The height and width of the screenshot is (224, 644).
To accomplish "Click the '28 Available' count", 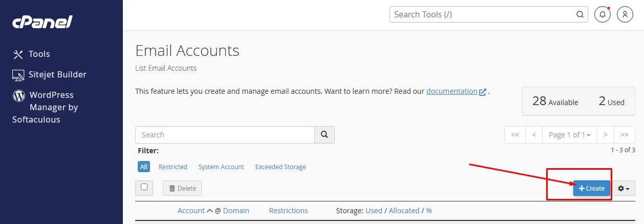I will [555, 101].
